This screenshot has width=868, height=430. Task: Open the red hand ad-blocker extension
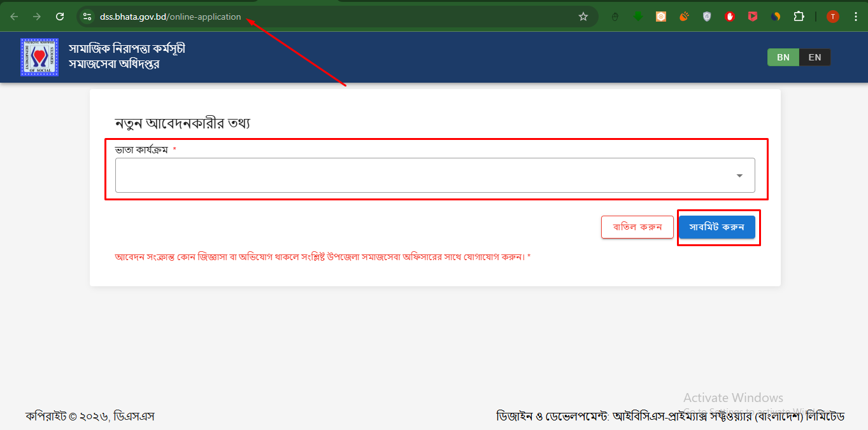point(729,16)
